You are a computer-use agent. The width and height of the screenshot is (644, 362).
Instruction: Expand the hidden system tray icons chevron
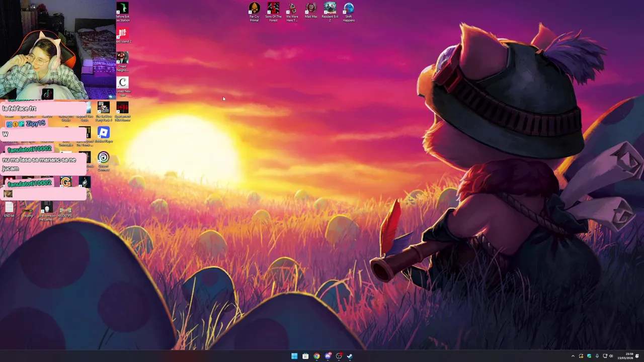click(x=573, y=356)
